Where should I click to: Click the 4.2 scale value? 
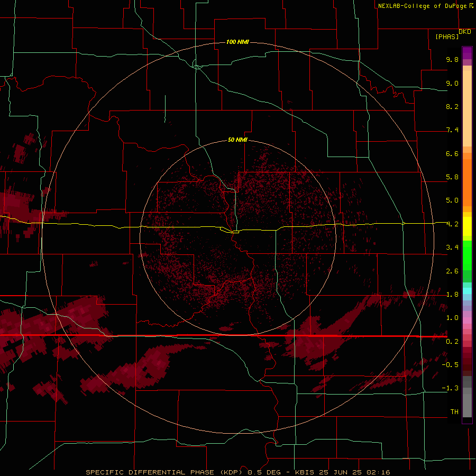[x=452, y=224]
